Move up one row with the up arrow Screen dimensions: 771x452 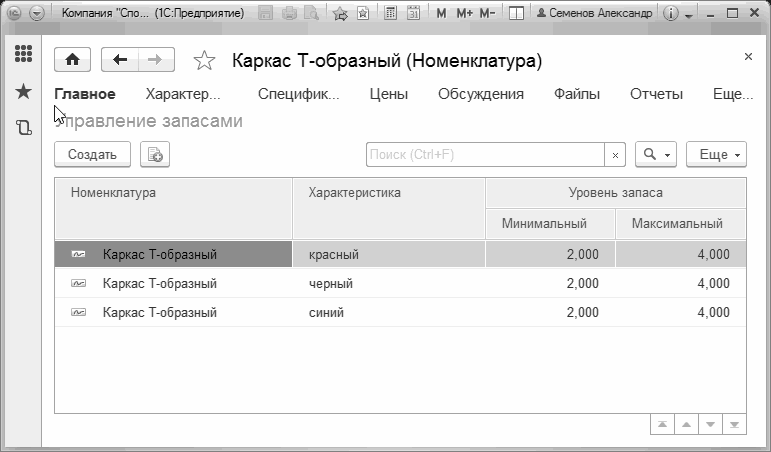point(686,424)
